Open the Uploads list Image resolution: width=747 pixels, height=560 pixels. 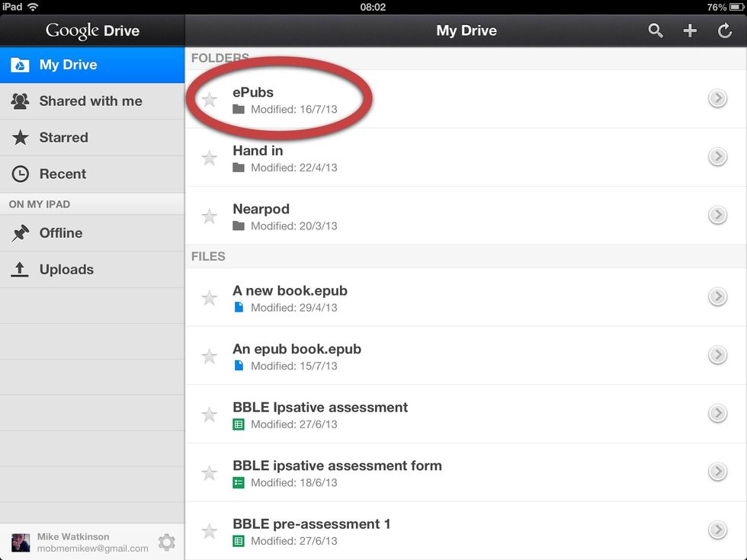92,270
